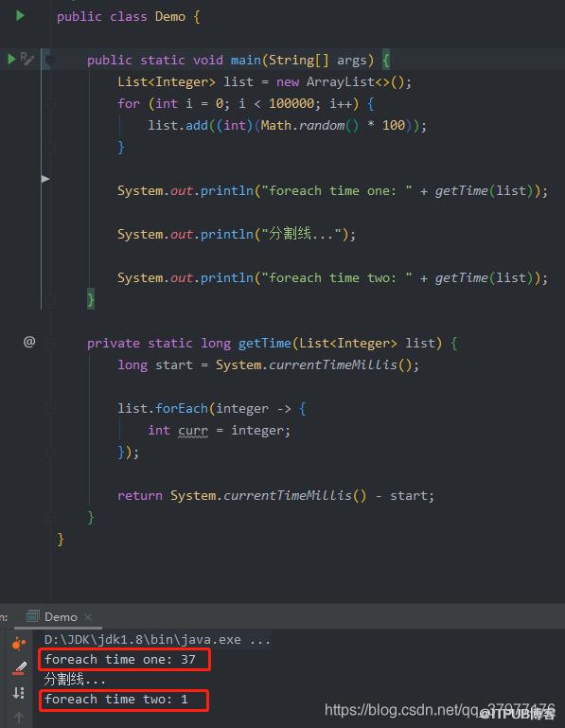
Task: Click '100000' in the for loop condition
Action: click(291, 103)
